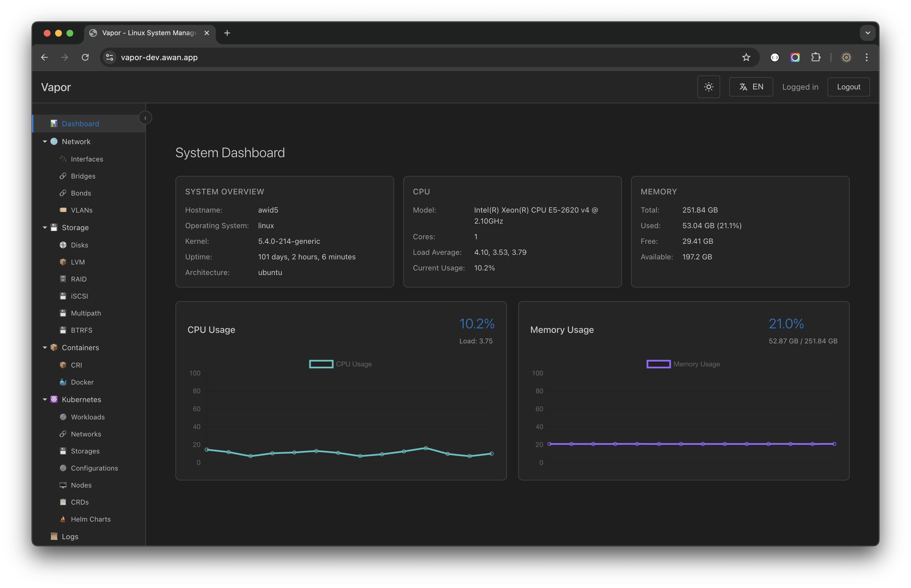Click the bookmark star in address bar
This screenshot has width=911, height=588.
[x=746, y=57]
